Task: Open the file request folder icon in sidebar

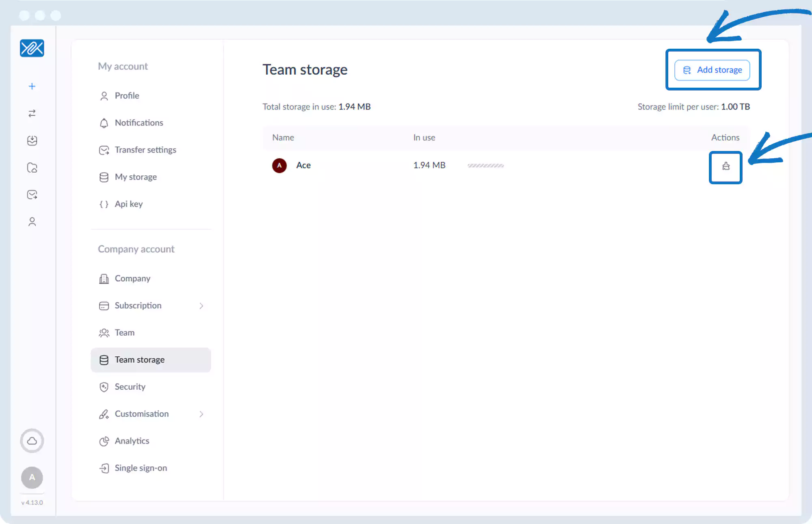Action: [32, 168]
